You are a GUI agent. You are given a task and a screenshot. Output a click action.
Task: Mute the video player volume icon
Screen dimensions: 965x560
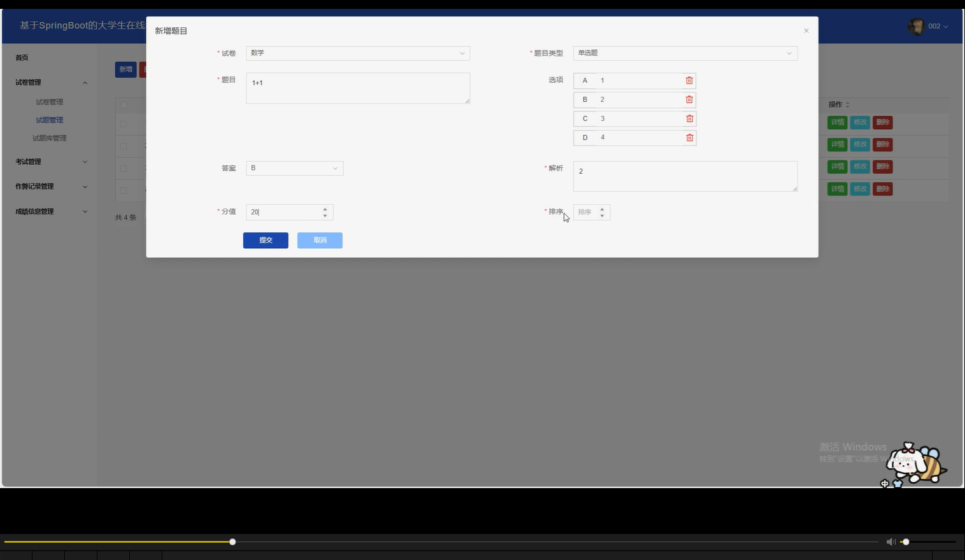tap(891, 542)
